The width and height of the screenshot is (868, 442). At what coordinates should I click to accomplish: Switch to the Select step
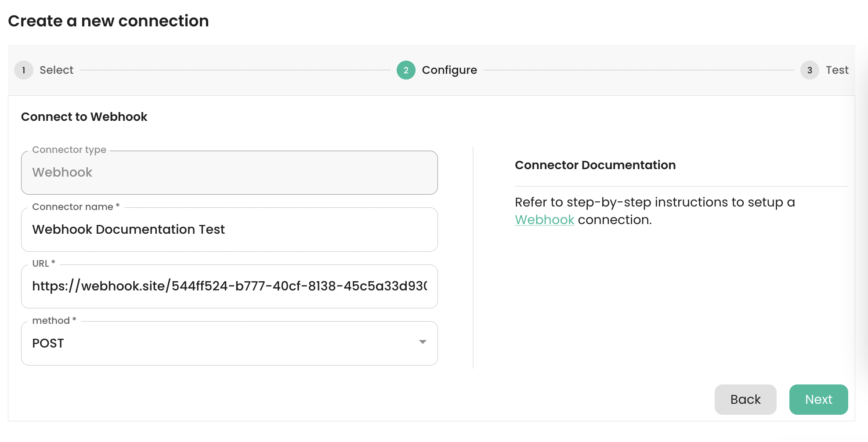pyautogui.click(x=56, y=70)
